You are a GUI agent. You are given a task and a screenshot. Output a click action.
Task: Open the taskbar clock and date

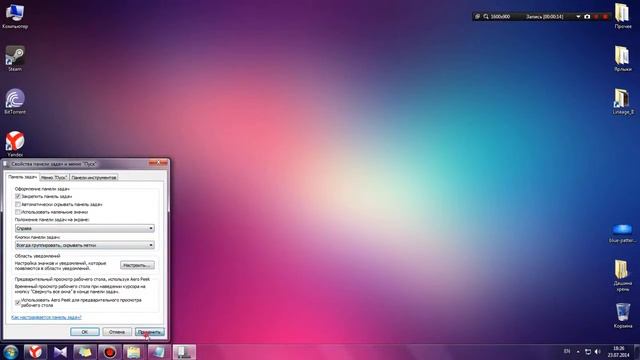[x=618, y=352]
